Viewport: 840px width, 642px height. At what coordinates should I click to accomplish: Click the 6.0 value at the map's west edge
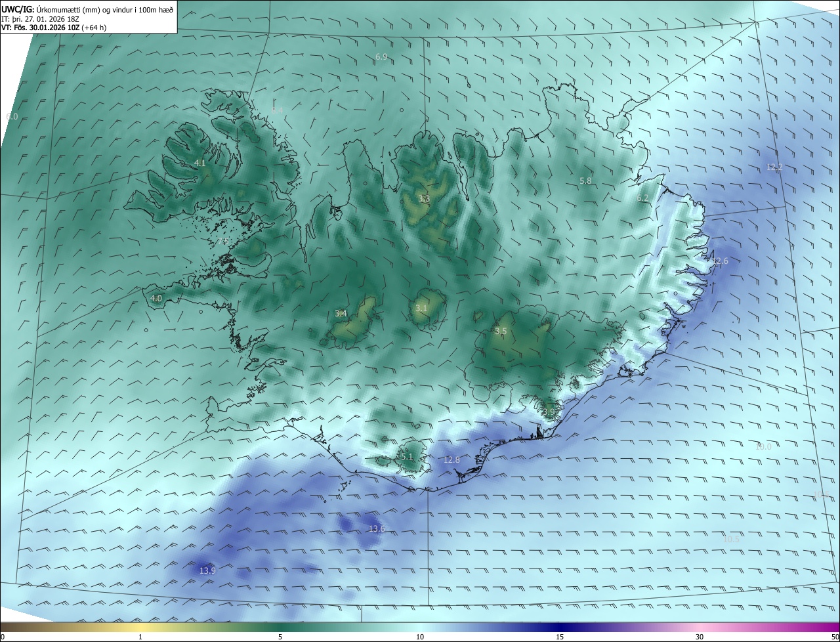[12, 116]
